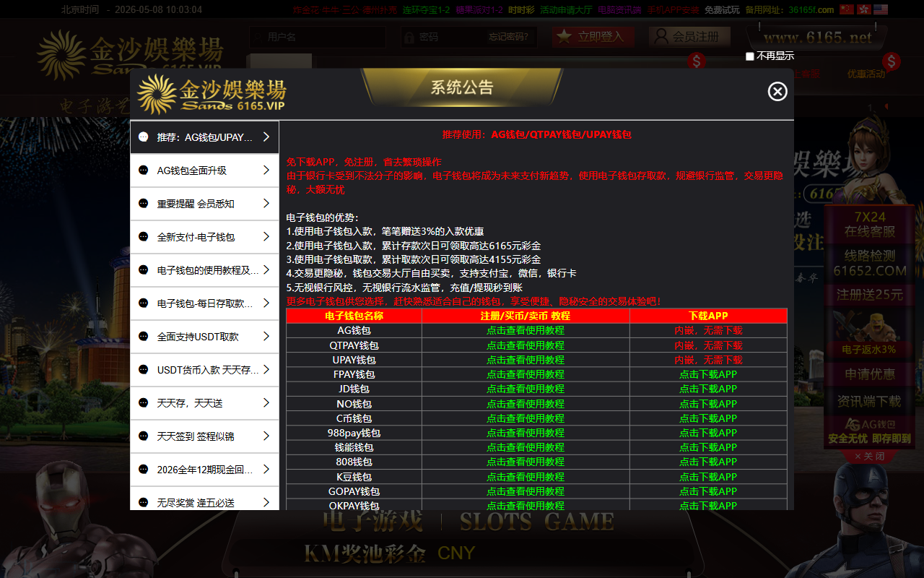The height and width of the screenshot is (578, 924).
Task: Click the 电子返水3% side banner
Action: [869, 335]
